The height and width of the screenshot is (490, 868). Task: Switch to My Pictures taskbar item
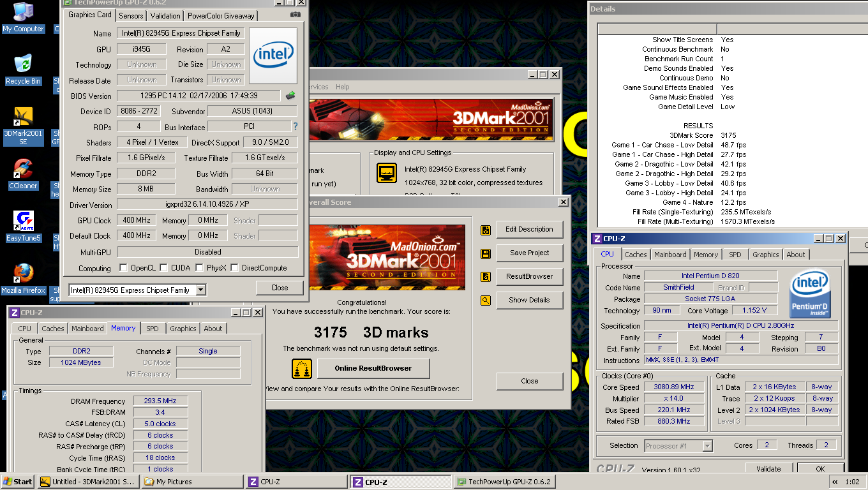coord(192,482)
